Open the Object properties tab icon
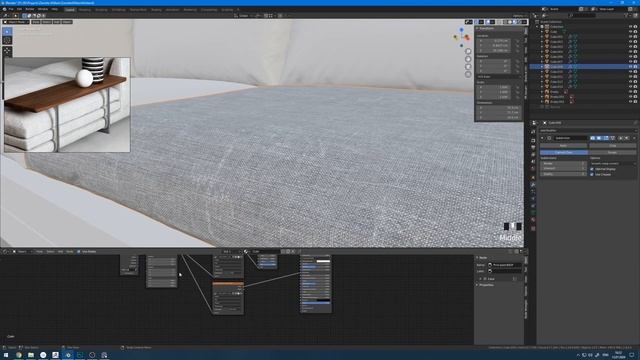This screenshot has height=360, width=640. click(533, 178)
